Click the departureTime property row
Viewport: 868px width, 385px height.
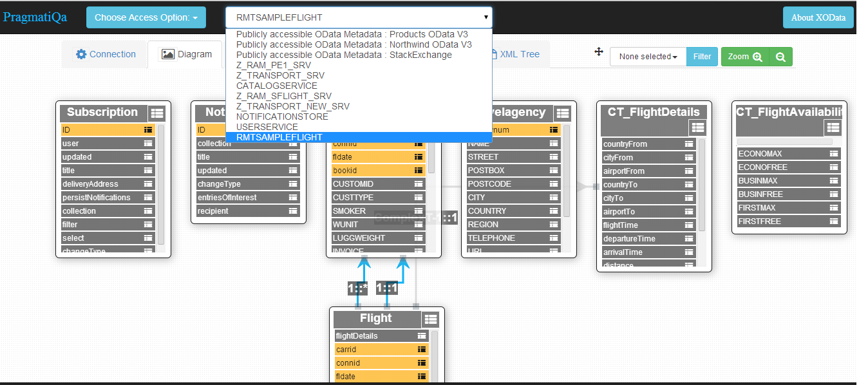tap(649, 239)
